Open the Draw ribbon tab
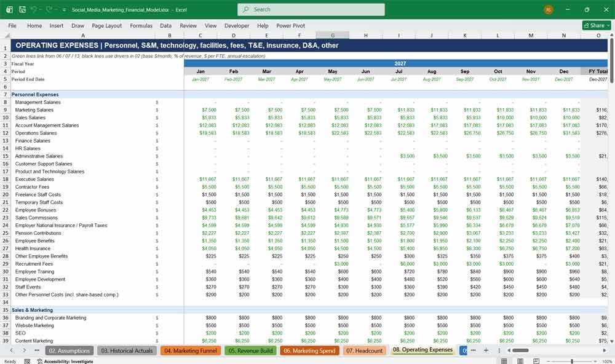 [x=77, y=25]
